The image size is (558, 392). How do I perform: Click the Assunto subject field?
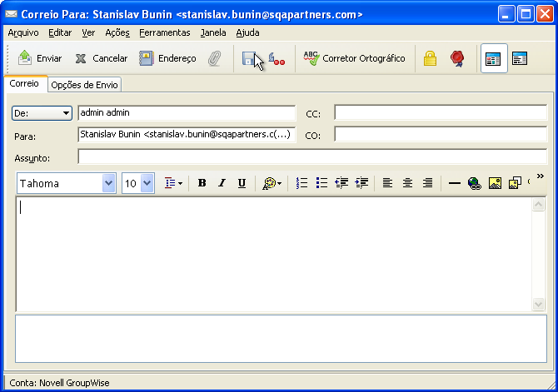click(x=312, y=156)
